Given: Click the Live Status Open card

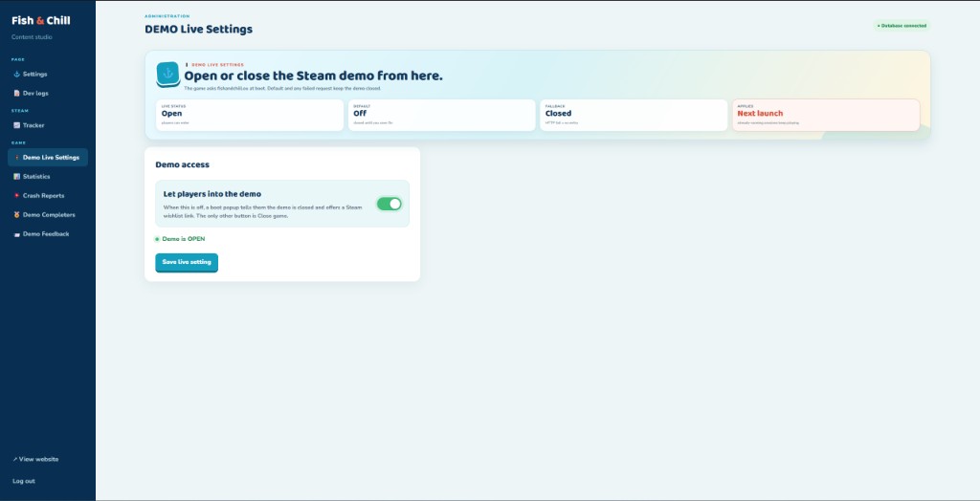Looking at the screenshot, I should coord(250,115).
